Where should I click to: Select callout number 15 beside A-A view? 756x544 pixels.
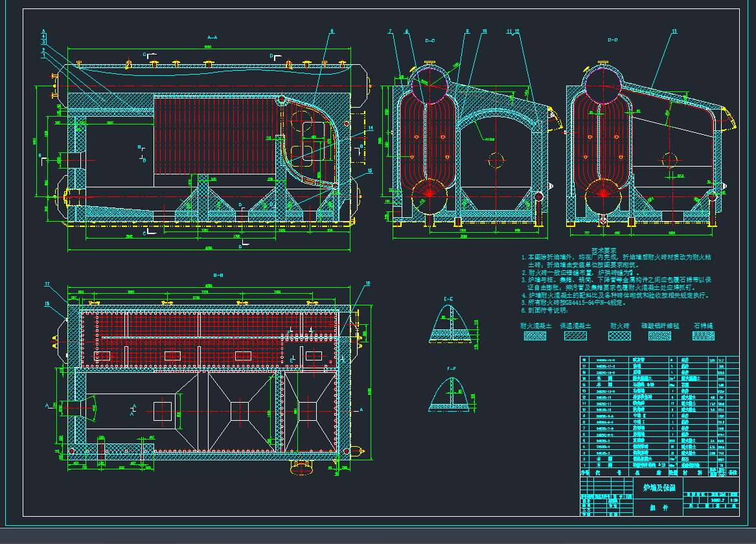coord(370,171)
